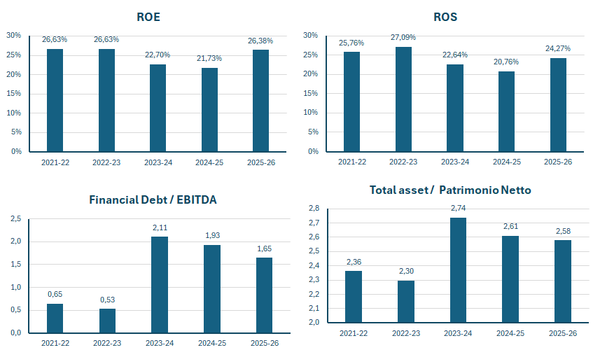This screenshot has height=364, width=600.
Task: Click the 2024-25 label under Total asset chart
Action: (x=510, y=333)
